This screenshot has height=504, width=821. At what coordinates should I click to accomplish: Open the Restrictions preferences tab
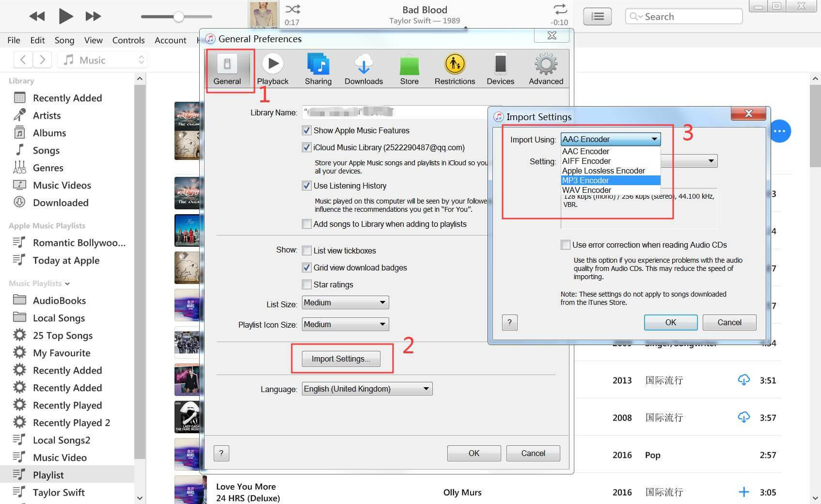coord(455,69)
